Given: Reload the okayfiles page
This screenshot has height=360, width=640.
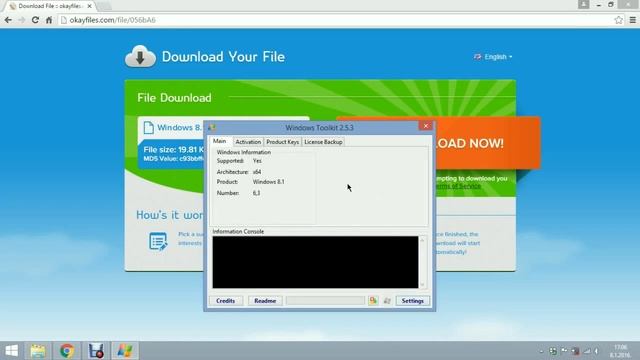Looking at the screenshot, I should pos(35,20).
